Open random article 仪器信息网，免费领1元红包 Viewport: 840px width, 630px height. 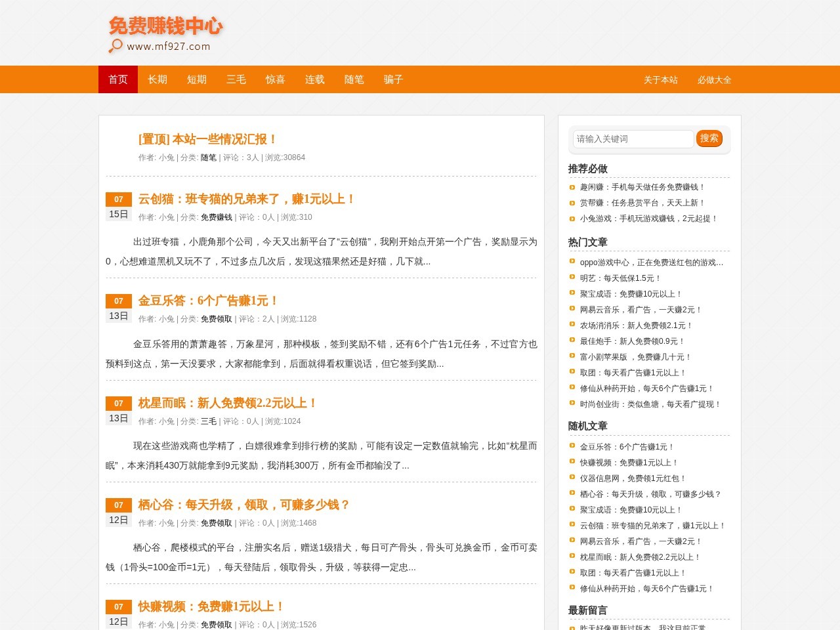tap(633, 478)
